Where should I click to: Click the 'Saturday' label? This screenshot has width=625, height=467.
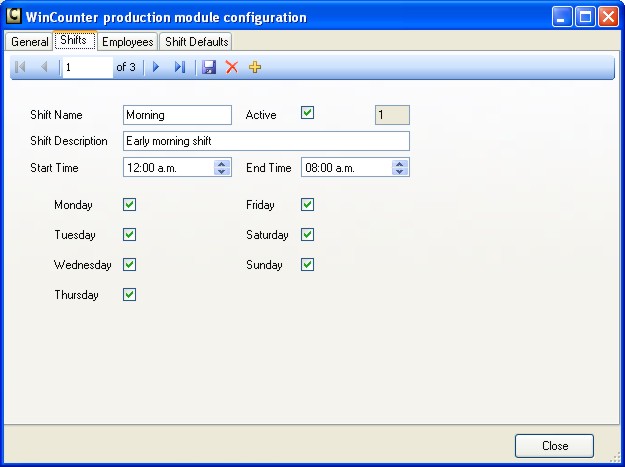click(x=267, y=235)
